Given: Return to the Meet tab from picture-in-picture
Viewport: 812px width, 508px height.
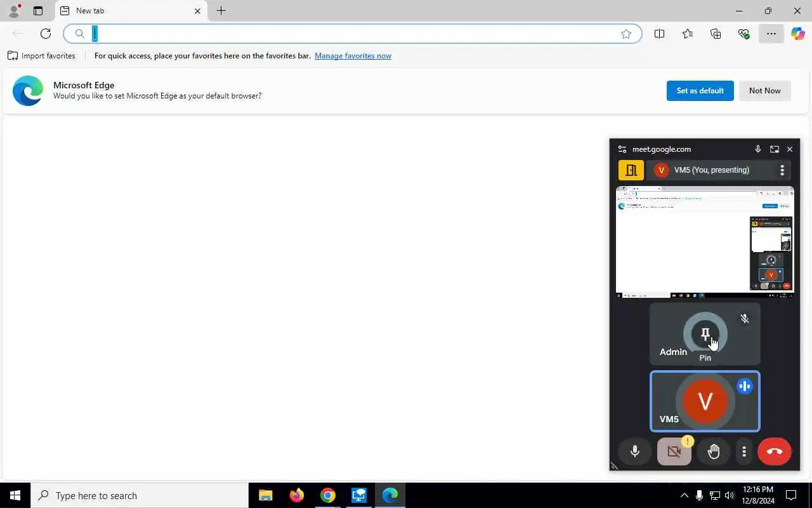Looking at the screenshot, I should [x=774, y=149].
